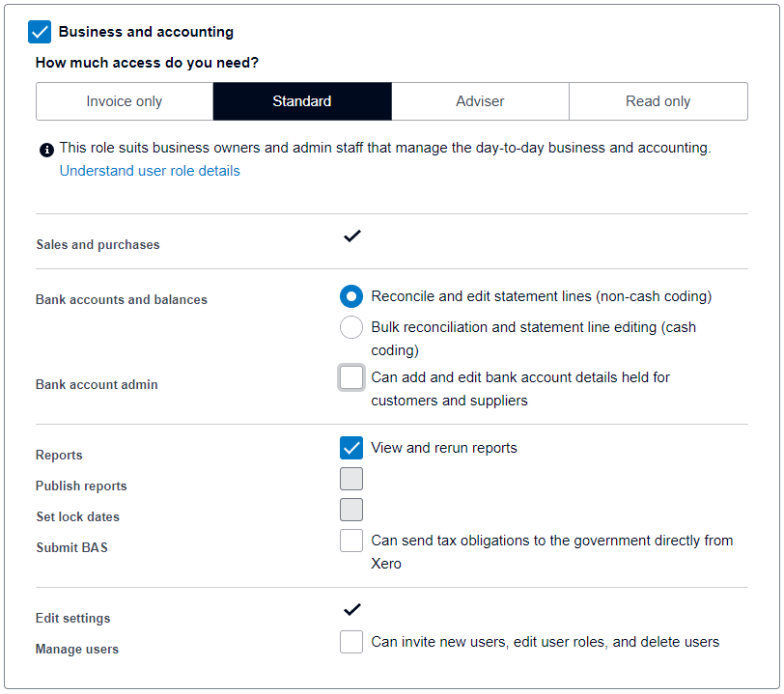Click the 'Can invite new users' description text

click(545, 642)
